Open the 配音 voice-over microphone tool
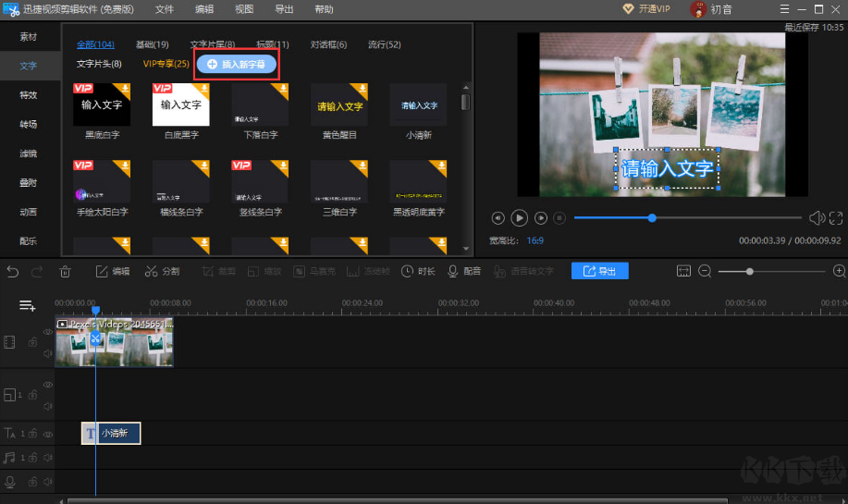This screenshot has height=504, width=848. (x=465, y=271)
